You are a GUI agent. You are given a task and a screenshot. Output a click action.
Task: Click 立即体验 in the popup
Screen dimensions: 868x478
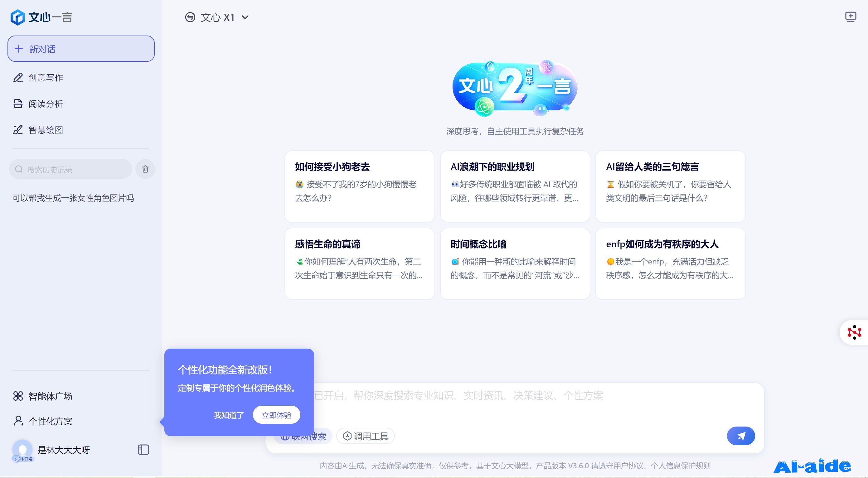coord(277,415)
